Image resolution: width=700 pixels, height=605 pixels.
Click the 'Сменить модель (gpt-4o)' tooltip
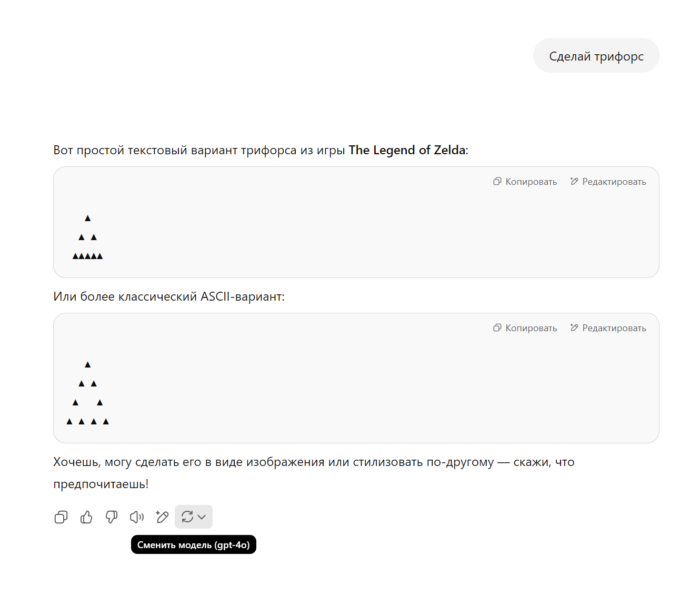(x=193, y=544)
